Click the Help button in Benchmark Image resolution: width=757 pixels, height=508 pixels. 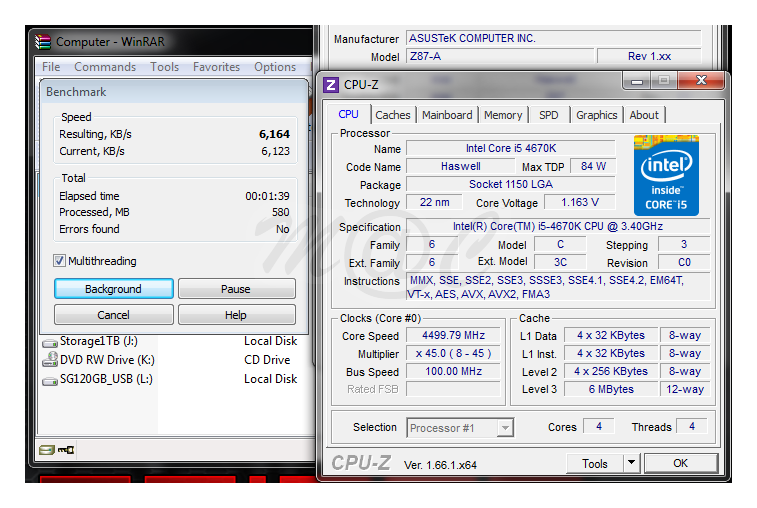(236, 315)
